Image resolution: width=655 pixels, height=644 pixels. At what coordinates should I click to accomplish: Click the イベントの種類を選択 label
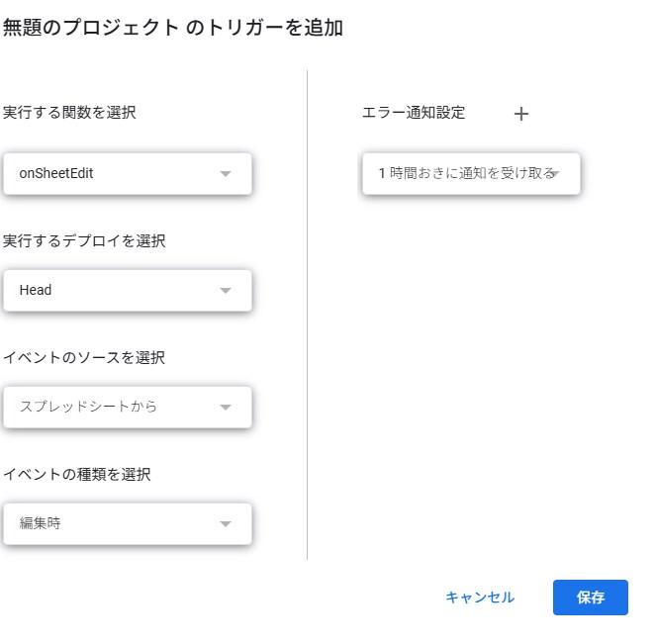(77, 475)
